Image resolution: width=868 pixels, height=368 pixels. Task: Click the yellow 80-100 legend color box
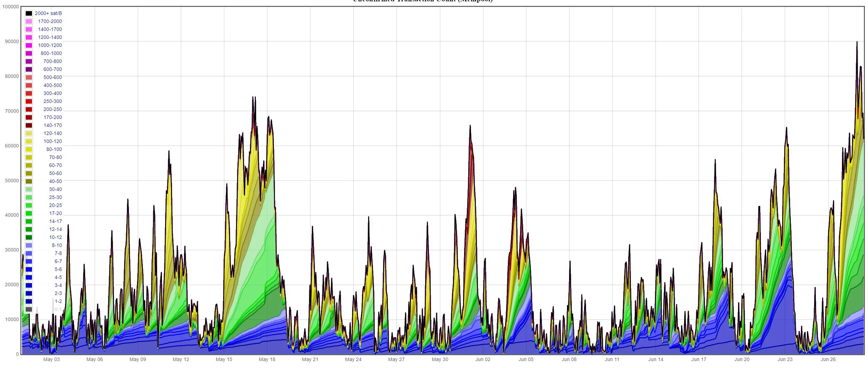29,150
